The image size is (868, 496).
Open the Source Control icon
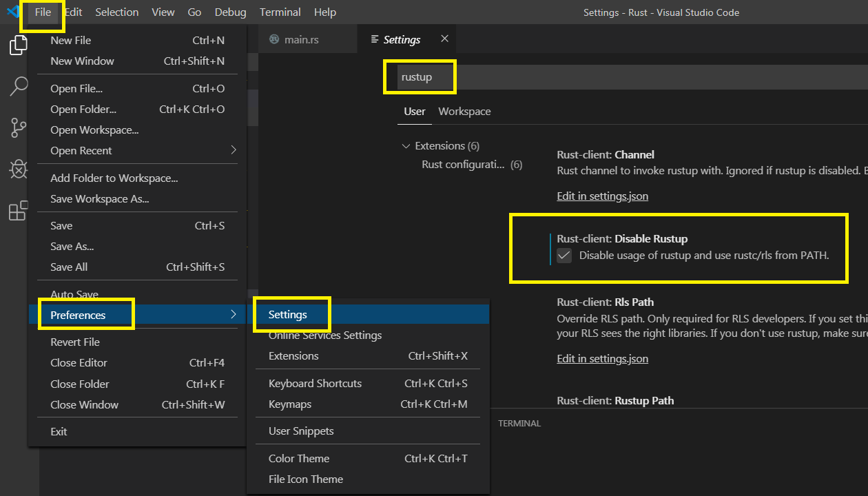(x=18, y=128)
